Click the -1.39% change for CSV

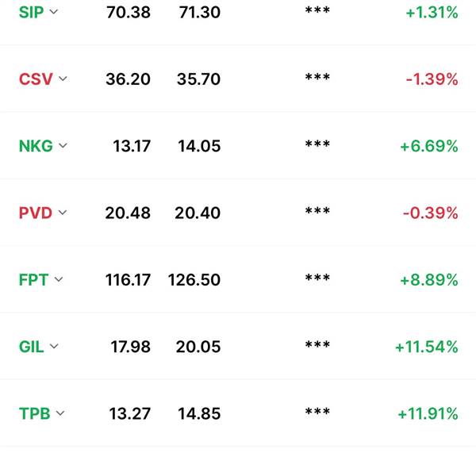(x=432, y=79)
